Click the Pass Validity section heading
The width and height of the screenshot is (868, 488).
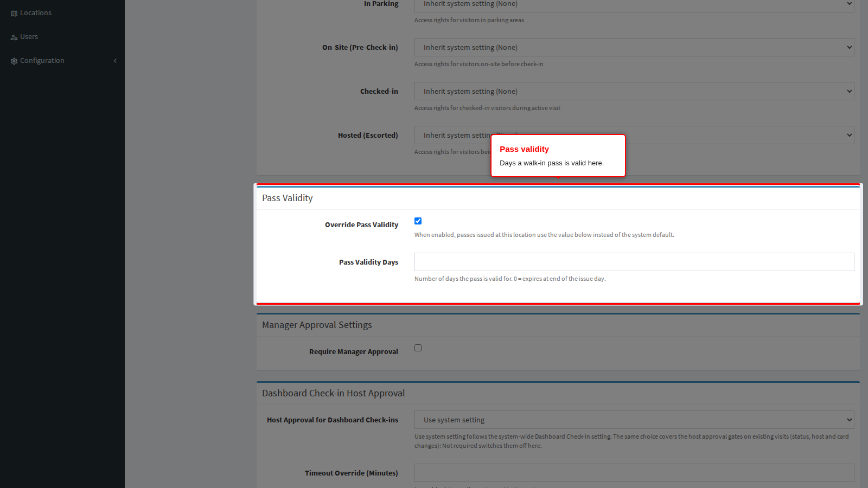tap(288, 198)
